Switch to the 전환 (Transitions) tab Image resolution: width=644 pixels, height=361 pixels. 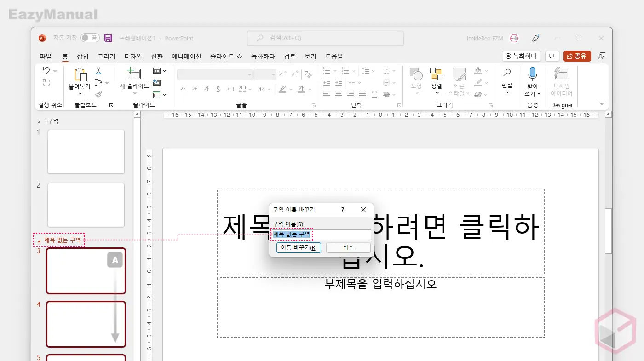pyautogui.click(x=157, y=56)
